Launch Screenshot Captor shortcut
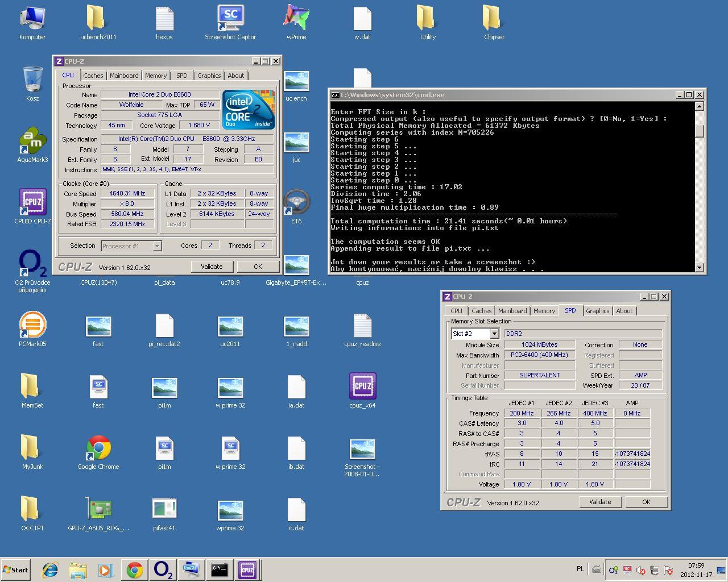Viewport: 728px width, 582px height. 230,23
